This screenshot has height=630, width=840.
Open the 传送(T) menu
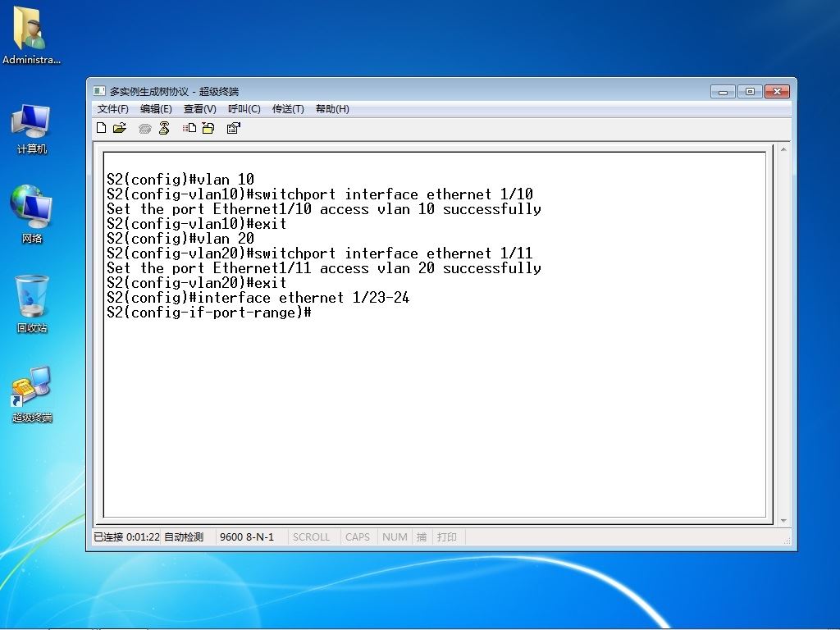point(288,109)
